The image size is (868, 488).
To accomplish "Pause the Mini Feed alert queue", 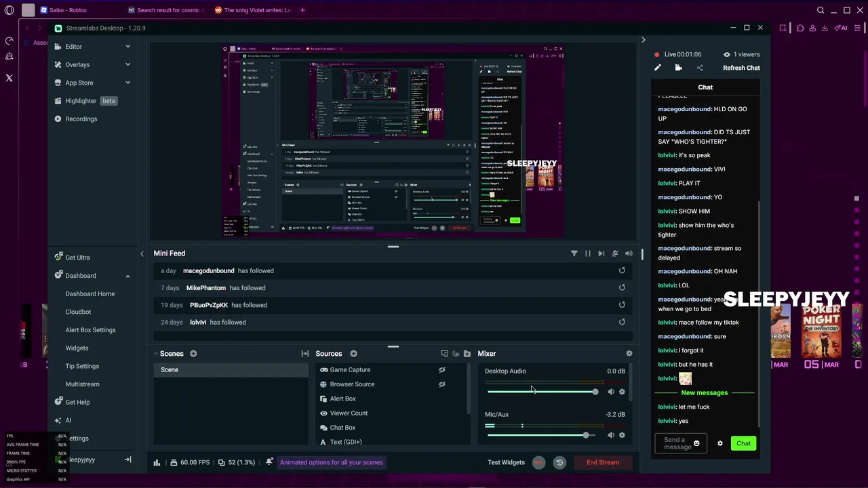I will [588, 253].
